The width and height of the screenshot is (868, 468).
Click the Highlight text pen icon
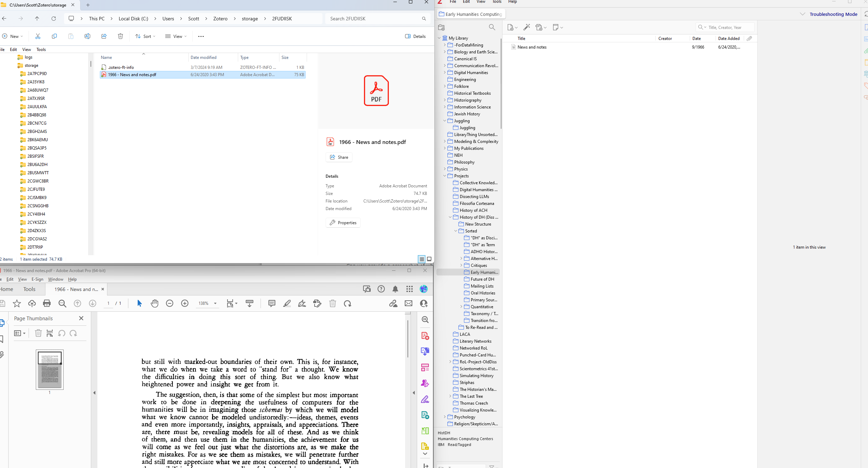pyautogui.click(x=287, y=303)
